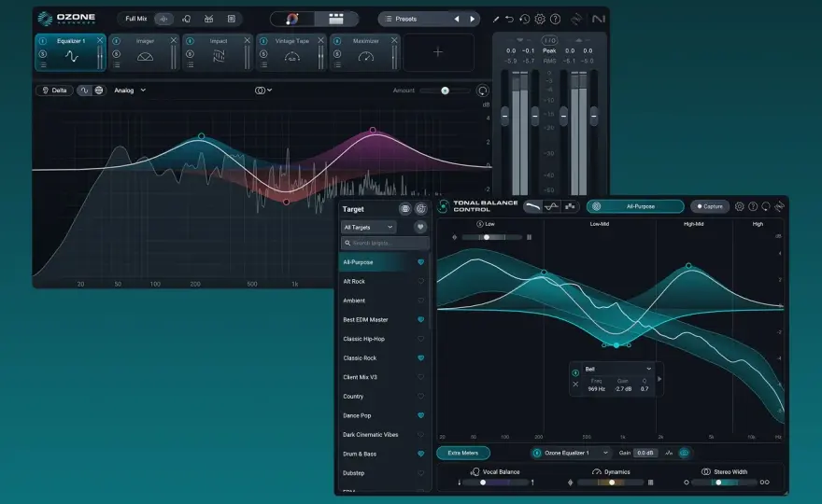This screenshot has height=504, width=822.
Task: Expand the Bell band panel arrow
Action: [x=659, y=379]
